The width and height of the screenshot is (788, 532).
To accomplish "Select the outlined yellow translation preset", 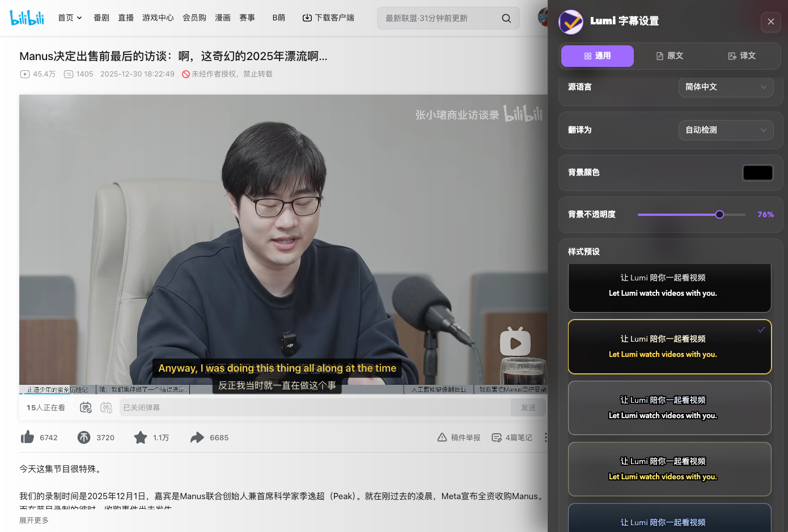I will pos(670,469).
